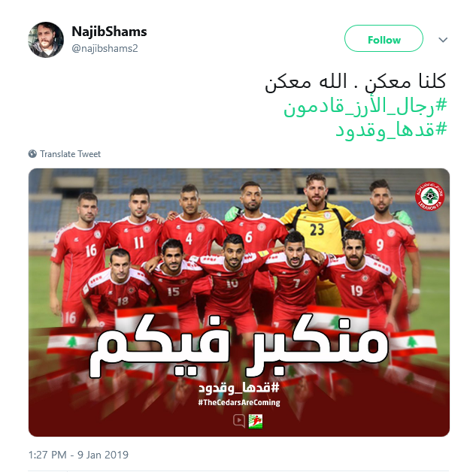
Task: Open the @najibshams2 handle
Action: coord(105,48)
